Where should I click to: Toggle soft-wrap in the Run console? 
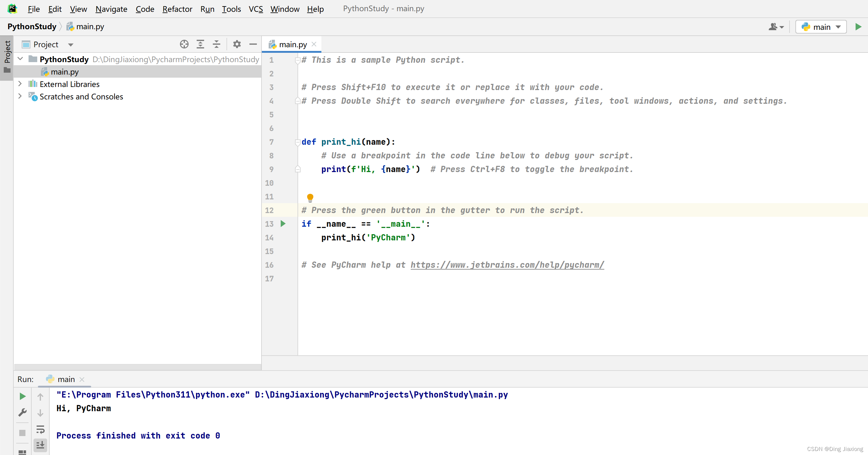coord(40,429)
